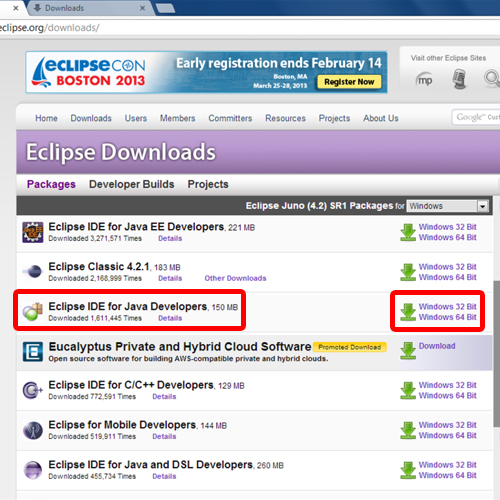The height and width of the screenshot is (500, 500).
Task: Click green download arrow for Java EE Developers
Action: coord(408,232)
